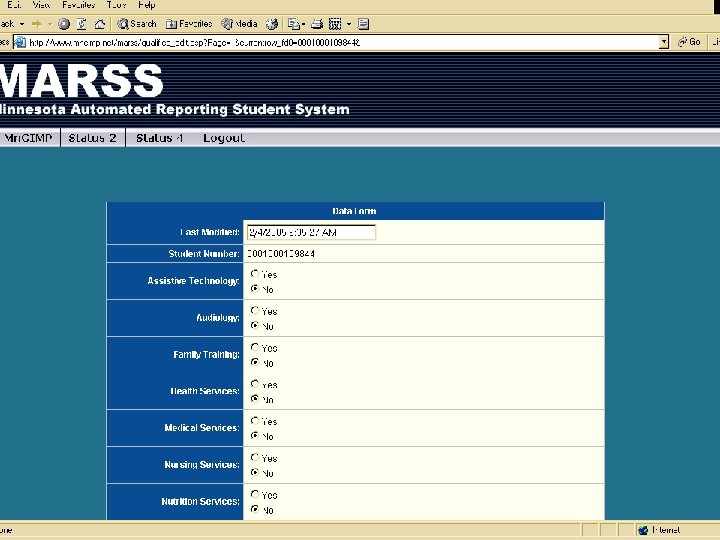Click the Health Services label

(x=205, y=391)
